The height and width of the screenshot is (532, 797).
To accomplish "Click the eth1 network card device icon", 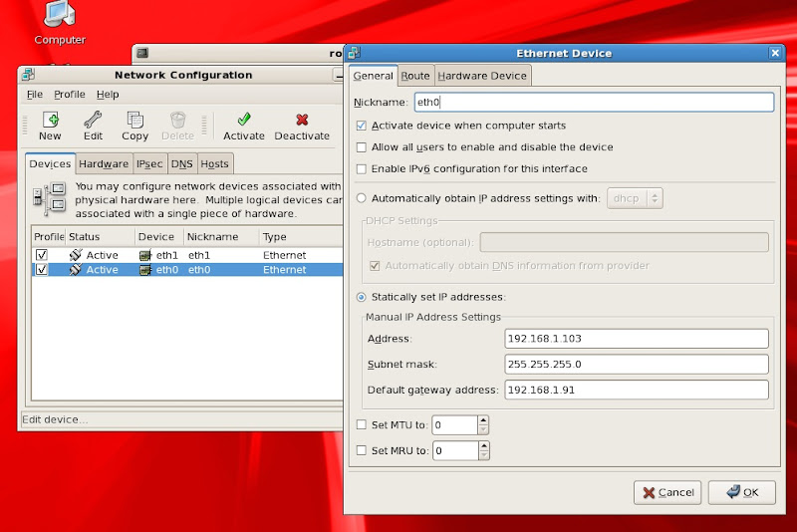I will pos(145,255).
